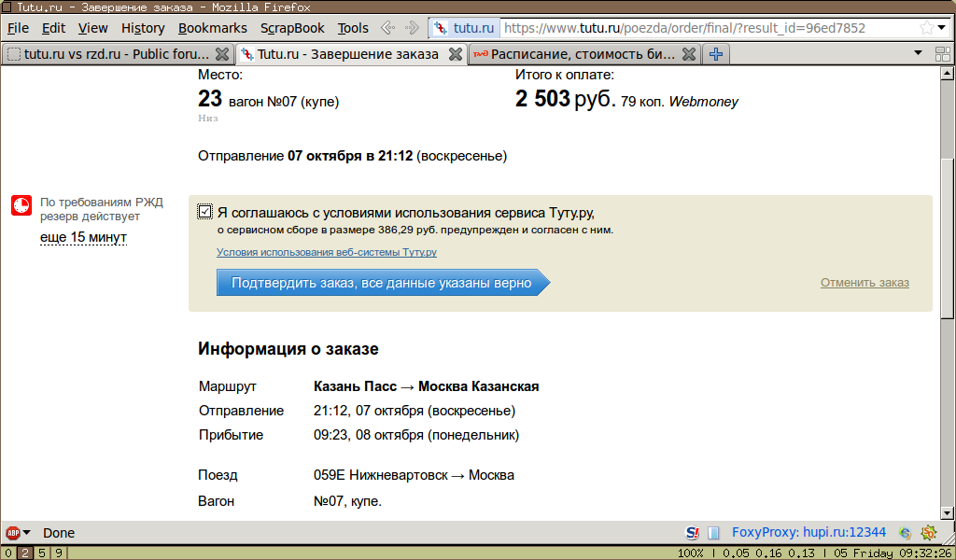Open the Bookmarks menu
This screenshot has height=560, width=956.
click(x=212, y=28)
